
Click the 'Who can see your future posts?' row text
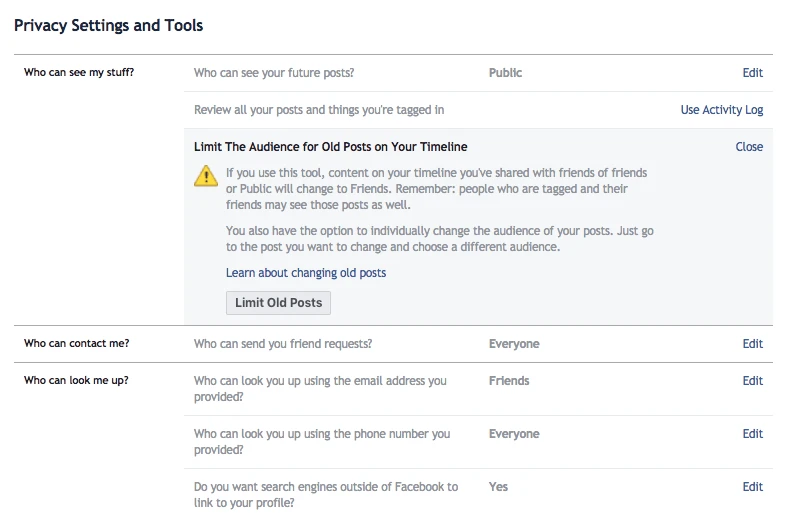click(x=273, y=73)
